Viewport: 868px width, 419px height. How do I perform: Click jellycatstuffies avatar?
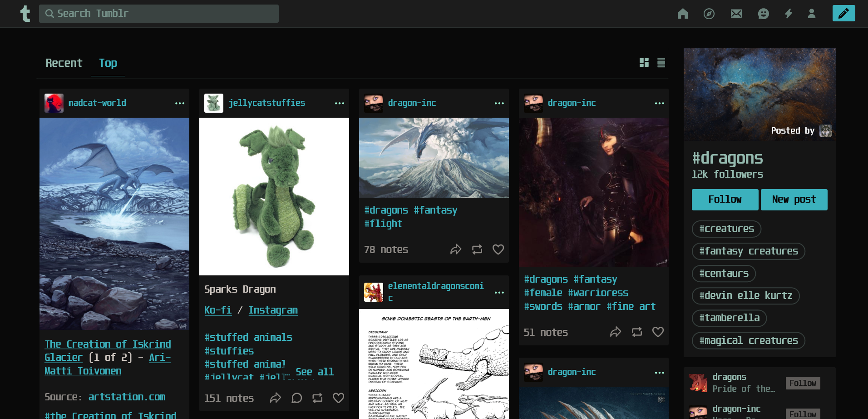pyautogui.click(x=214, y=103)
